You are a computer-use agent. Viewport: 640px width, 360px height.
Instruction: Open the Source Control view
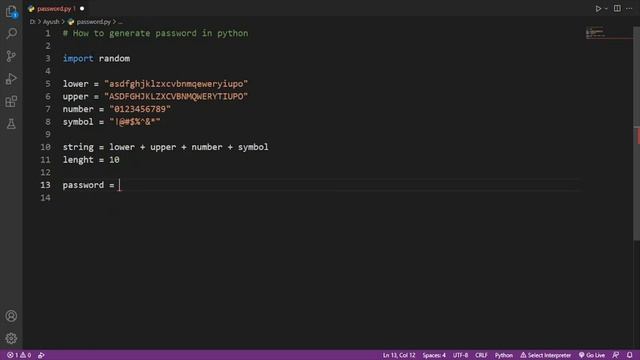coord(11,56)
